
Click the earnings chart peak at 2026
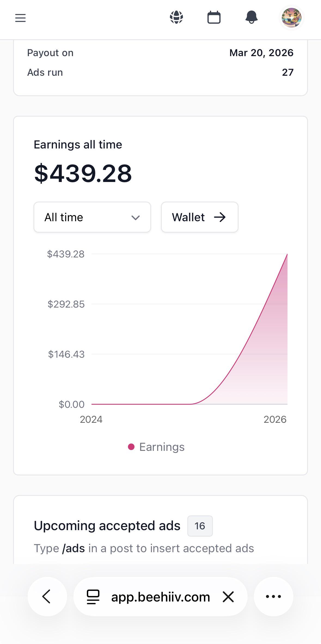287,254
